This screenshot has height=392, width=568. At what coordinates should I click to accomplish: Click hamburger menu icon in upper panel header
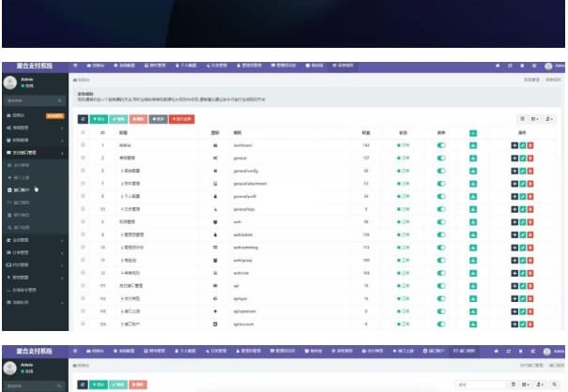pyautogui.click(x=75, y=66)
